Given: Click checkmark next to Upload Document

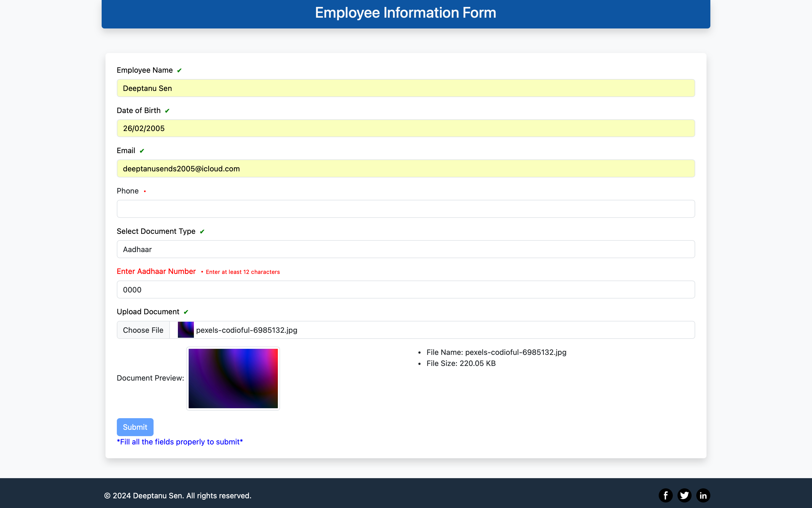Looking at the screenshot, I should click(186, 312).
